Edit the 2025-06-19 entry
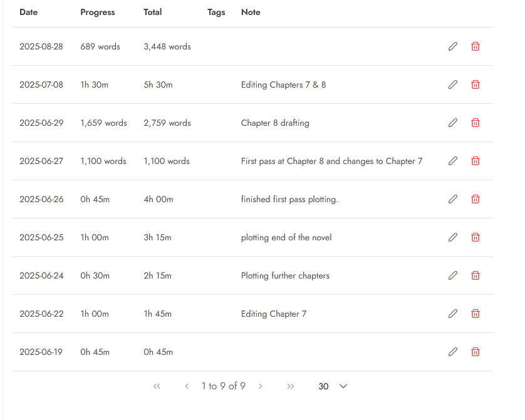 coord(453,352)
